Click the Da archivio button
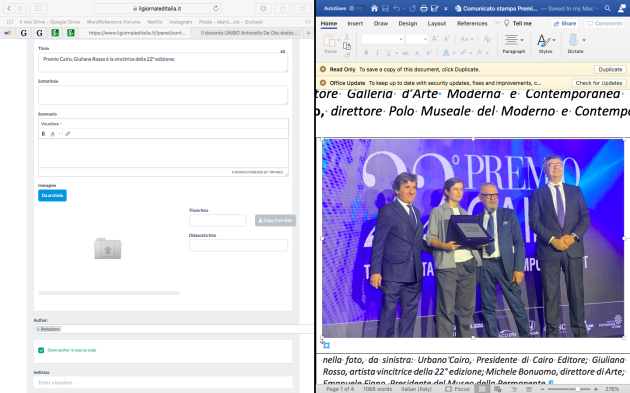This screenshot has height=393, width=630. [x=52, y=195]
